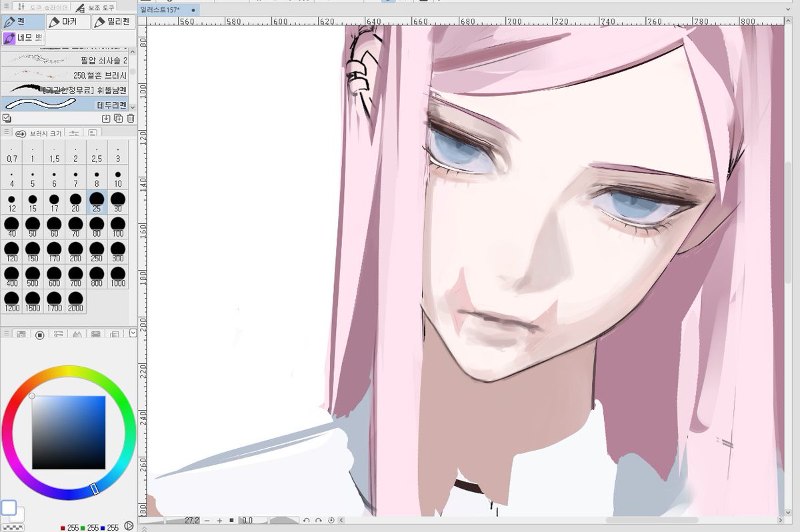Pick brush size 2.5
This screenshot has width=800, height=532.
97,153
